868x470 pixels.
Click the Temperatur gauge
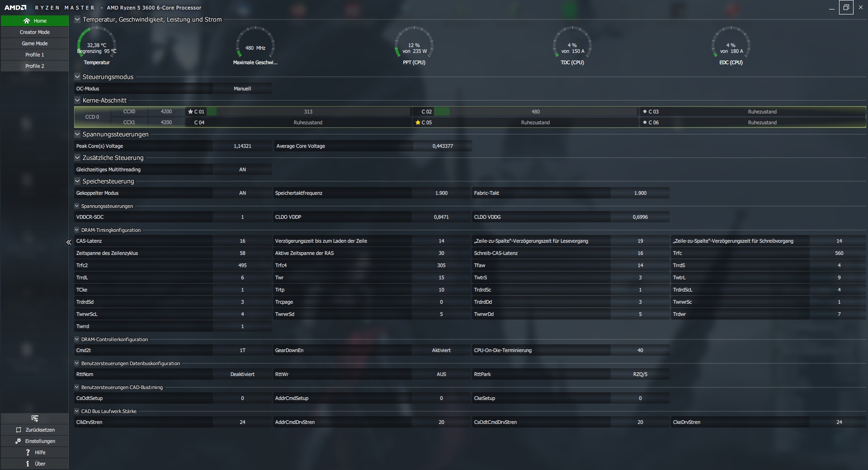pos(97,45)
